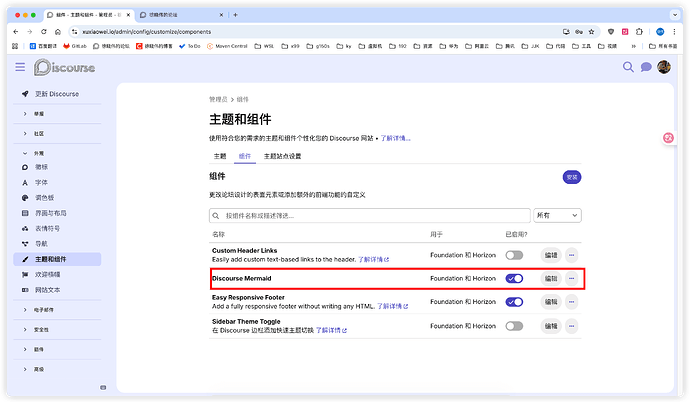The height and width of the screenshot is (402, 690).
Task: Open the 所有 filter dropdown
Action: [x=557, y=215]
